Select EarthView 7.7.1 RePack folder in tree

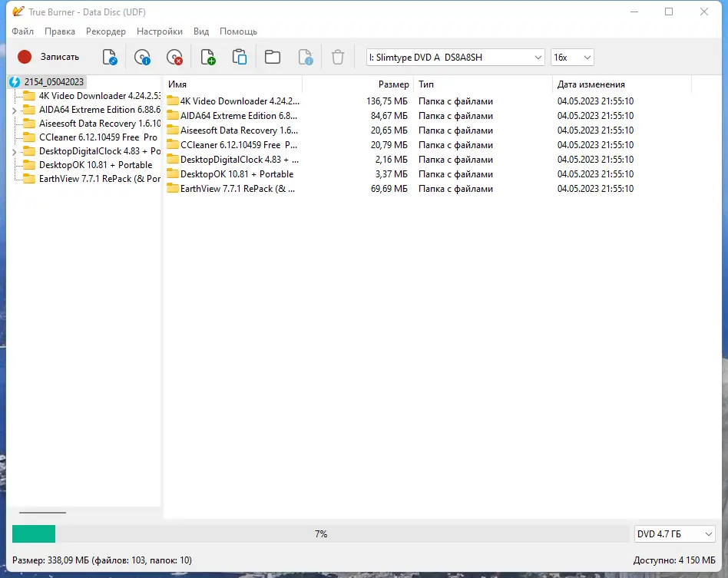click(99, 179)
